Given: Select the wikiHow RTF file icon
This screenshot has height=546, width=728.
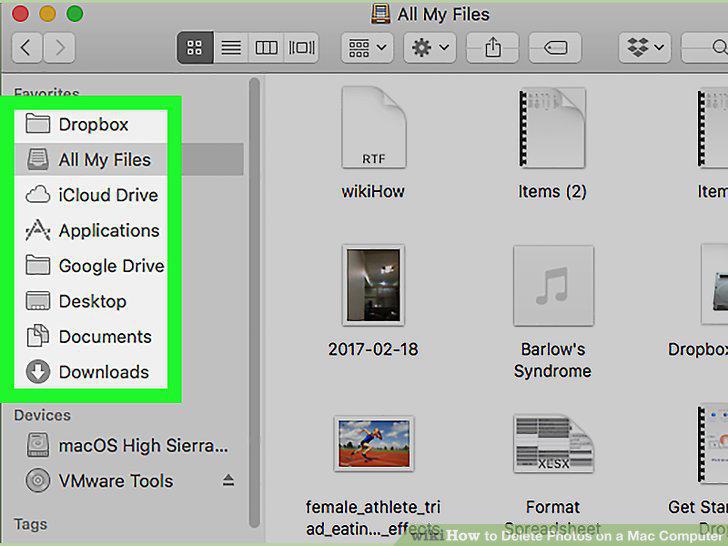Looking at the screenshot, I should pyautogui.click(x=373, y=128).
